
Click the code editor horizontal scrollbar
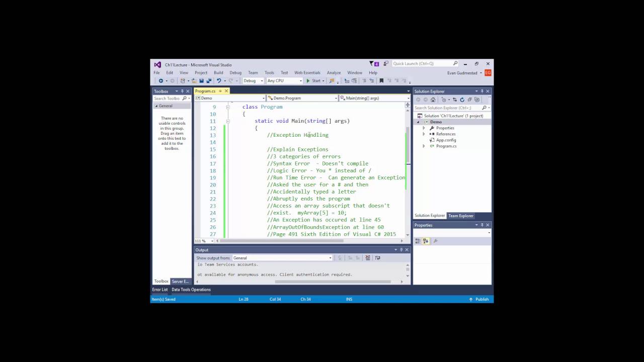(x=282, y=241)
